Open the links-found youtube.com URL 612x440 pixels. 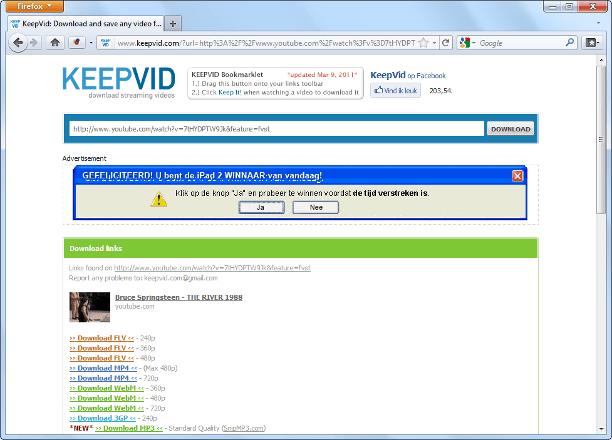212,268
